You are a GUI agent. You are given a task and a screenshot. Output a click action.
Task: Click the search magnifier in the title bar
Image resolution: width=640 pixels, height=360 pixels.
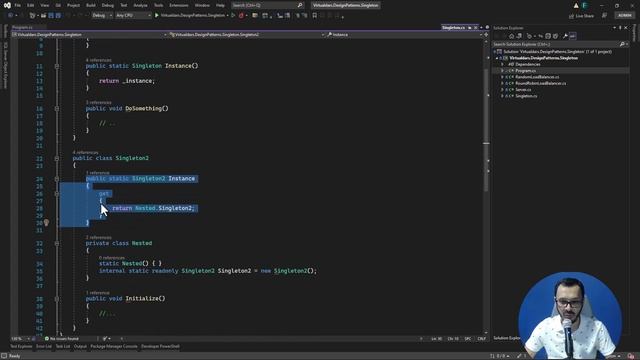click(x=300, y=5)
